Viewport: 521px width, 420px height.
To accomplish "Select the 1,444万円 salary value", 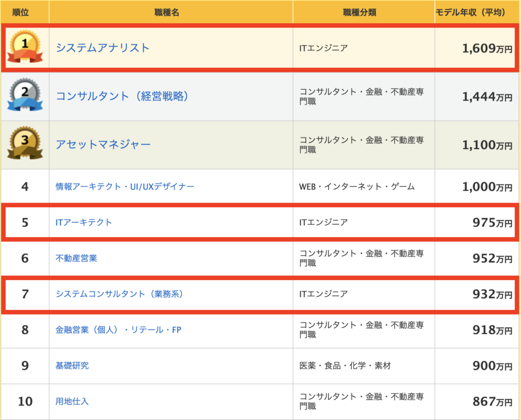I will point(487,97).
